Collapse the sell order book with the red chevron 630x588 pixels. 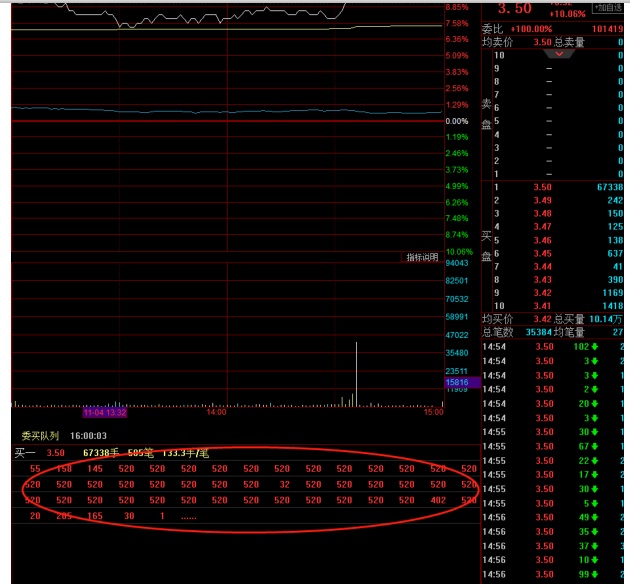(559, 54)
